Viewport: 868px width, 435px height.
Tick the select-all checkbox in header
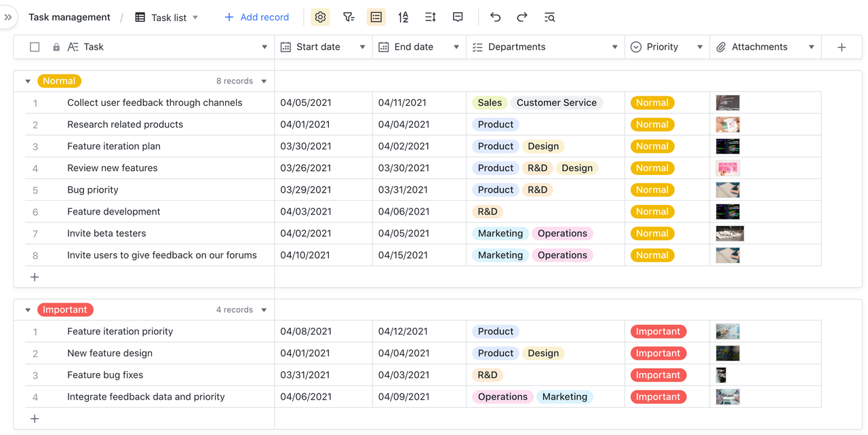click(35, 47)
